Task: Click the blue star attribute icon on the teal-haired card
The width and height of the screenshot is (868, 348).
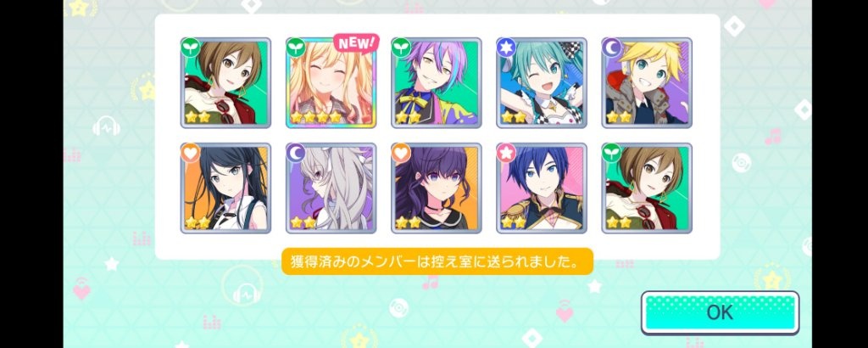Action: (507, 48)
